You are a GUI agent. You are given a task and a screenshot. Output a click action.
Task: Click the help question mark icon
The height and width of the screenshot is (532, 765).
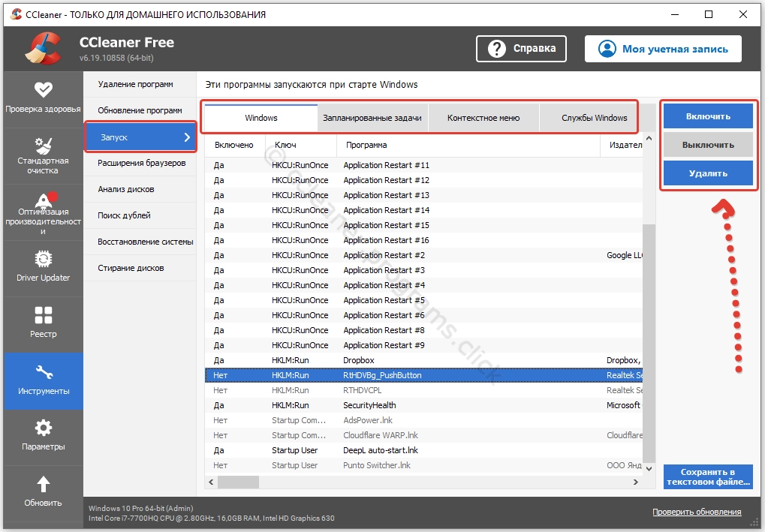[497, 49]
